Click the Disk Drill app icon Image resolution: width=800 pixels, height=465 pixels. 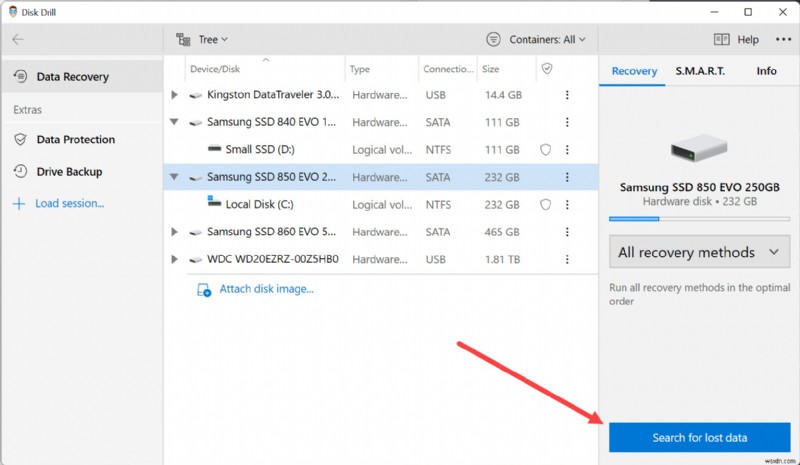(x=13, y=12)
